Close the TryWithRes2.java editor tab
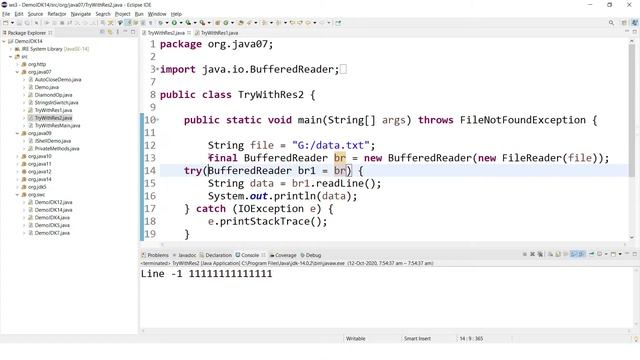The width and height of the screenshot is (640, 360). point(189,33)
